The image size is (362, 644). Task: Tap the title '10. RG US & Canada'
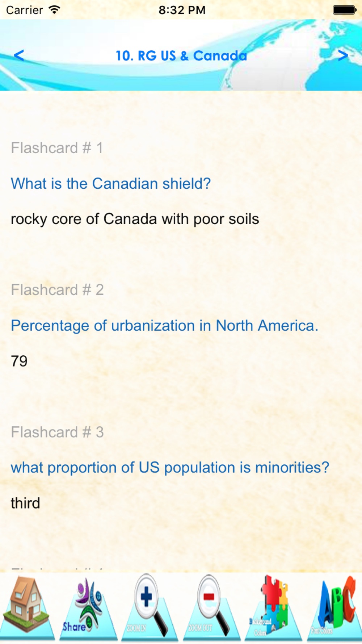tap(181, 56)
